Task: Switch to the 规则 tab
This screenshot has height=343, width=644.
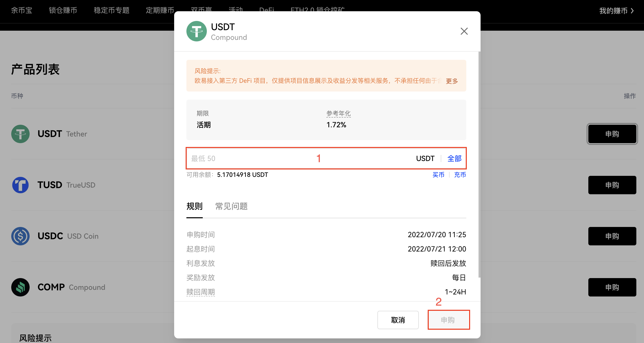Action: point(194,206)
